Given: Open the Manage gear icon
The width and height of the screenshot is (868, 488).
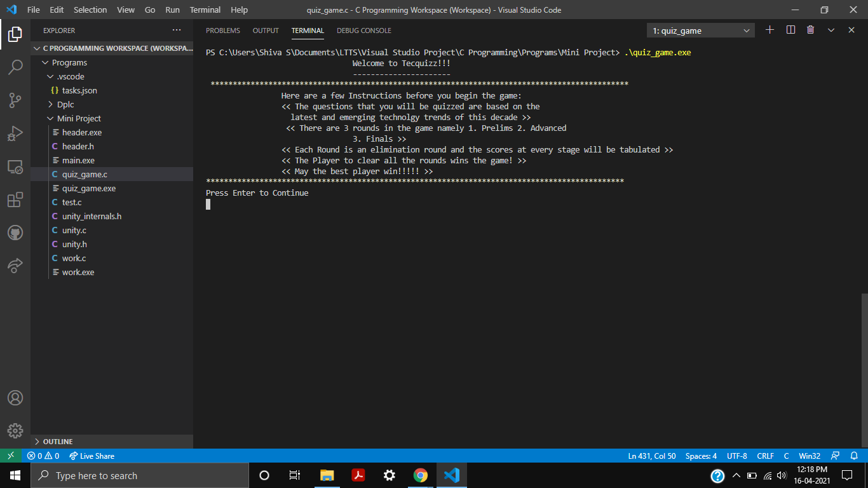Looking at the screenshot, I should pos(15,431).
